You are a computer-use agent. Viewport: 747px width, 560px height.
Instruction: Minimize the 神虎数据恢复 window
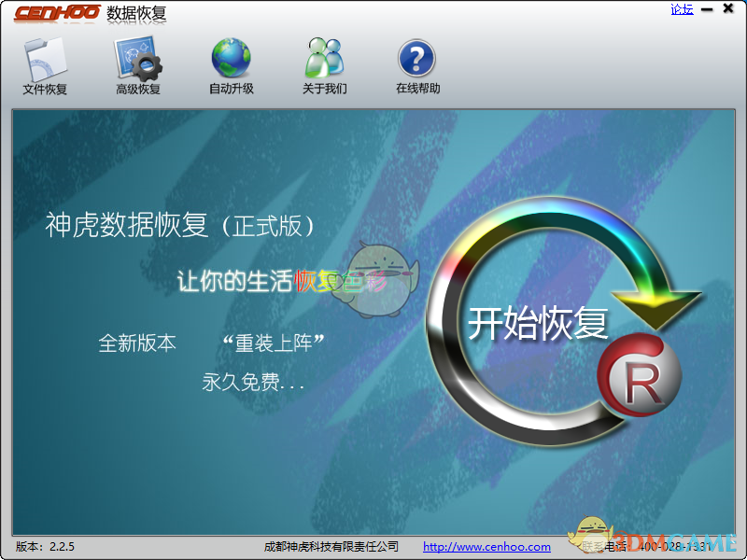coord(707,8)
